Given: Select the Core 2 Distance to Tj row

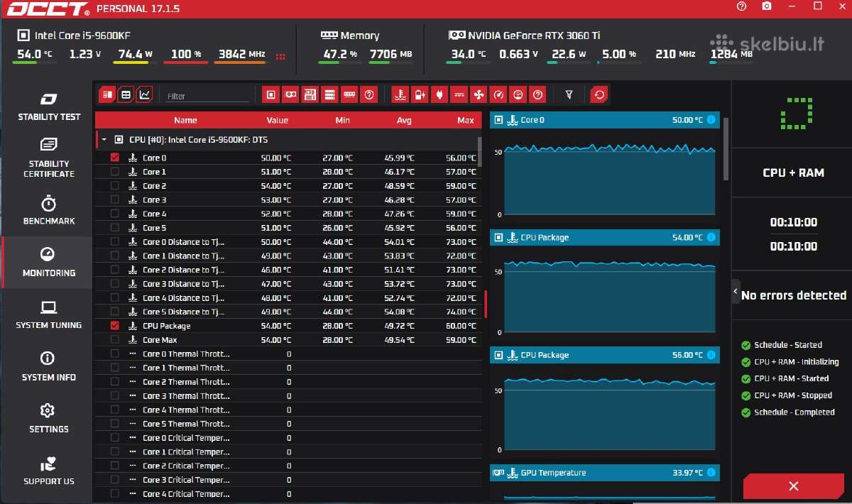Looking at the screenshot, I should click(288, 270).
